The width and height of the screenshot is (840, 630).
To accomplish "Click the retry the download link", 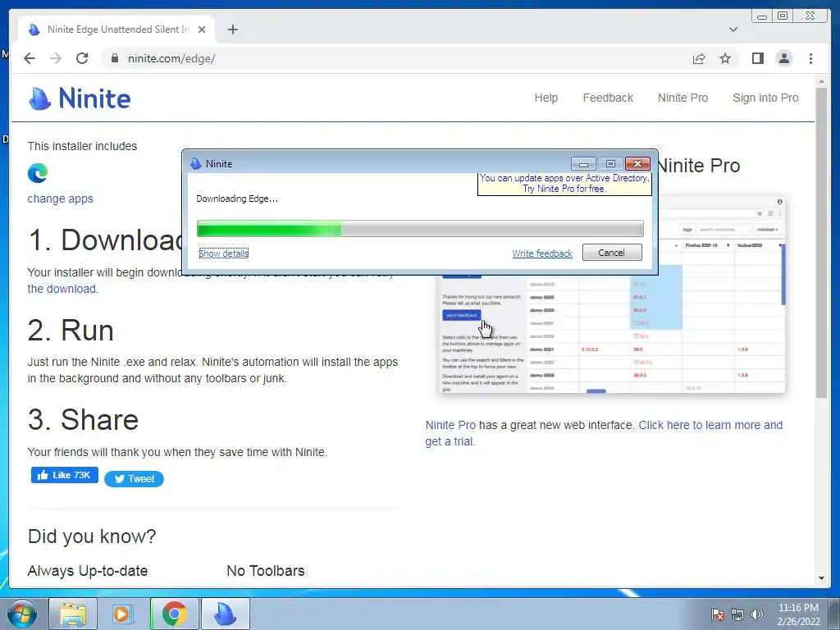I will pyautogui.click(x=62, y=289).
